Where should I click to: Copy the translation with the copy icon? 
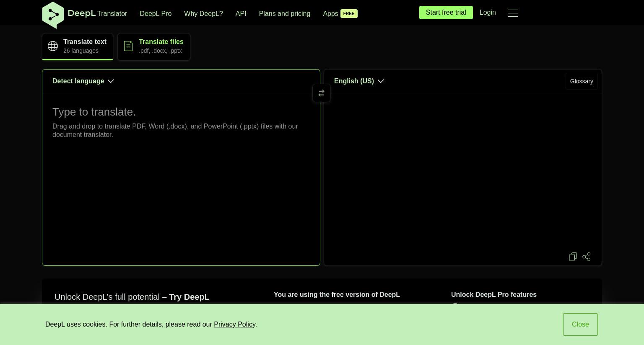coord(573,257)
